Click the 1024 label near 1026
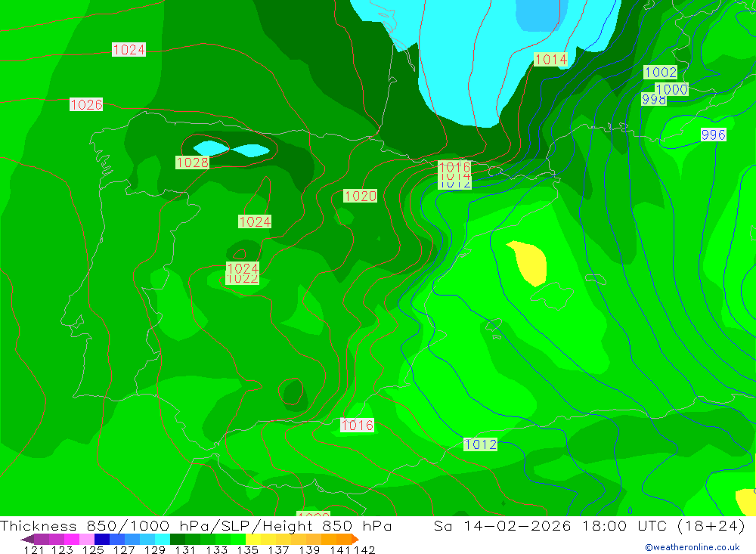Screen dimensions: 756x554 click(x=129, y=50)
